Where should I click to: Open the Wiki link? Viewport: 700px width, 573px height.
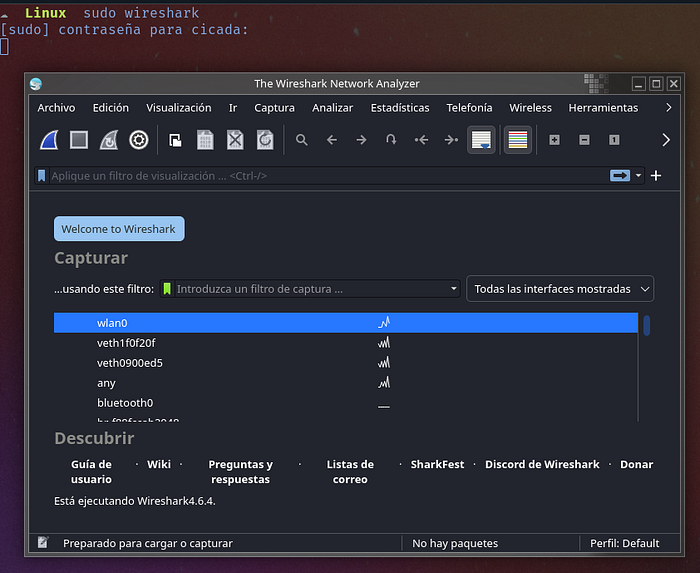(x=159, y=465)
